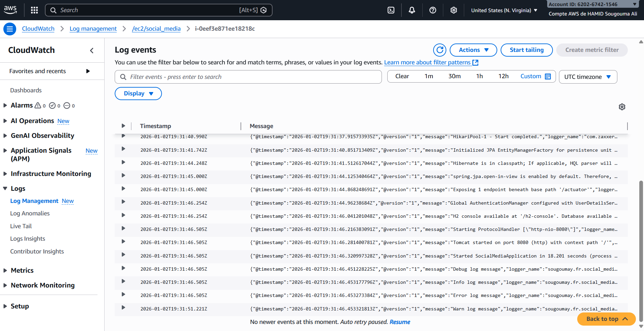This screenshot has height=331, width=644.
Task: Click the page vertical scrollbar thumb
Action: pyautogui.click(x=641, y=251)
